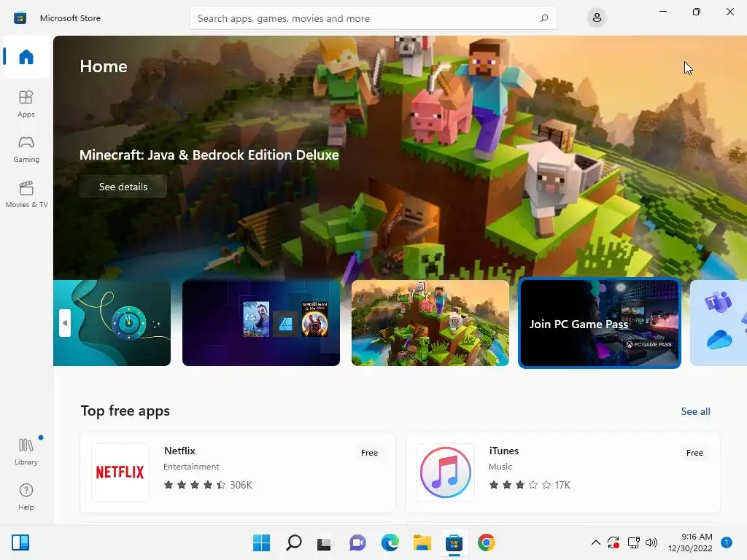Click See details for Minecraft
Viewport: 747px width, 560px height.
pos(123,187)
